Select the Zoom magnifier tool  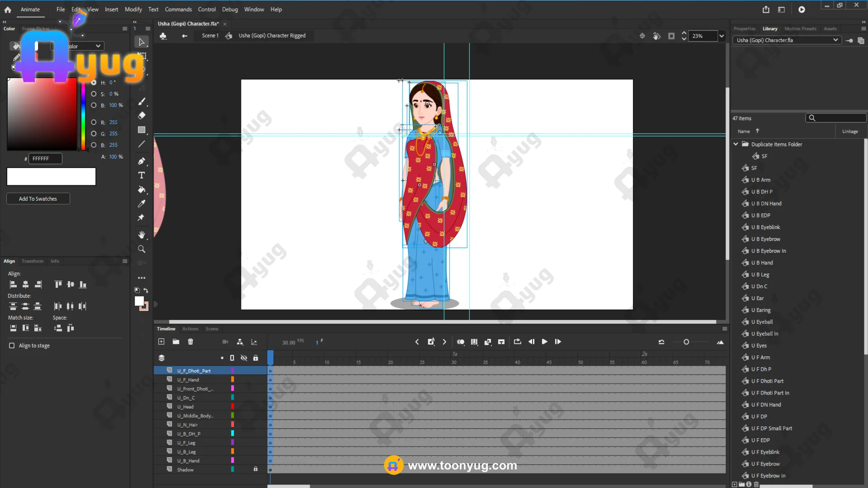point(142,249)
